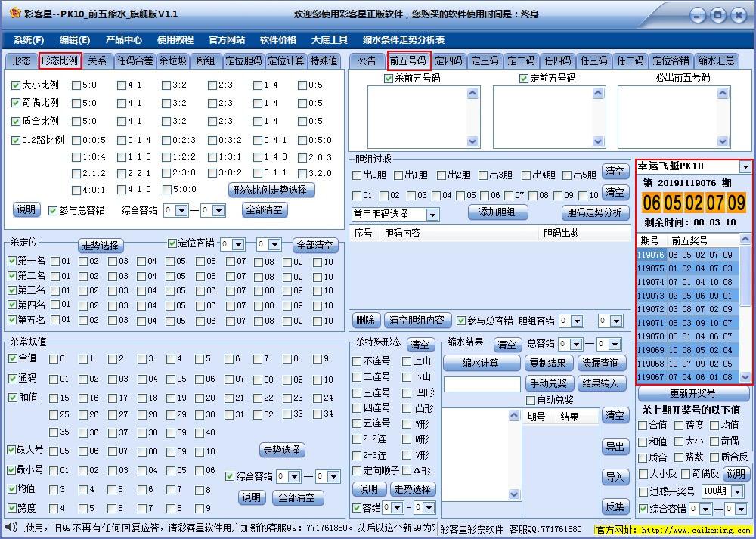Image resolution: width=756 pixels, height=539 pixels.
Task: Check the 012路比例 checkbox
Action: point(17,140)
